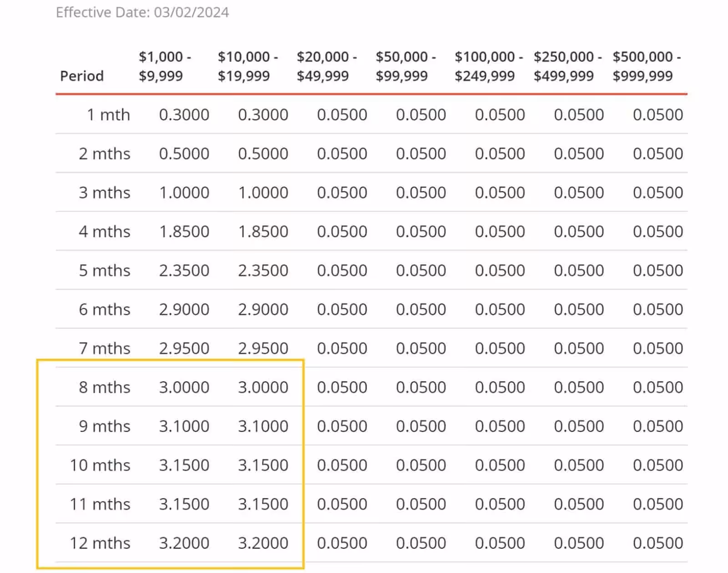The width and height of the screenshot is (728, 573).
Task: Select the 3 mths period label
Action: [x=105, y=193]
